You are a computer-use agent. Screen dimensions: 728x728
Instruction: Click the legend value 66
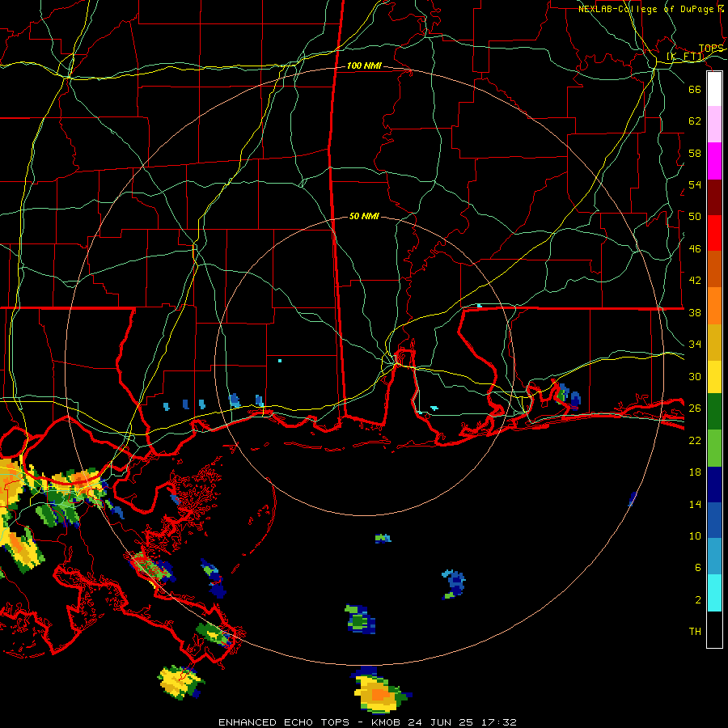[x=695, y=90]
